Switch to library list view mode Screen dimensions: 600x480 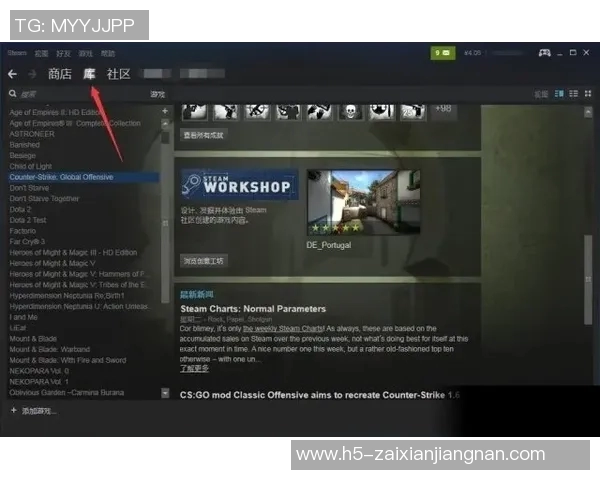tap(573, 94)
